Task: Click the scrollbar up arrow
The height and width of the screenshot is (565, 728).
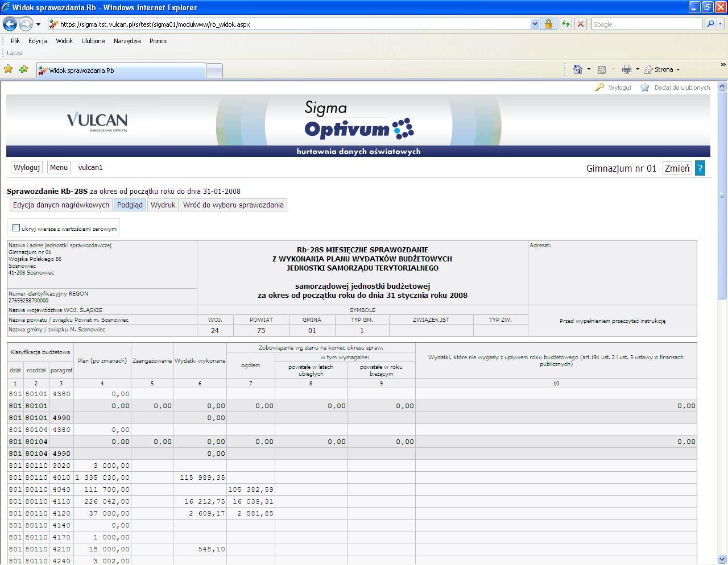Action: 722,86
